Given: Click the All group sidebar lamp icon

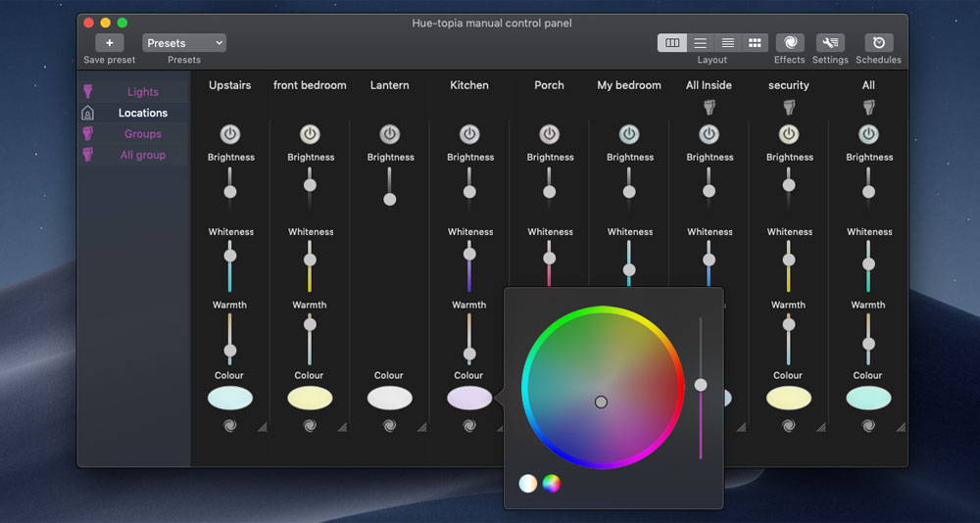Looking at the screenshot, I should [88, 155].
